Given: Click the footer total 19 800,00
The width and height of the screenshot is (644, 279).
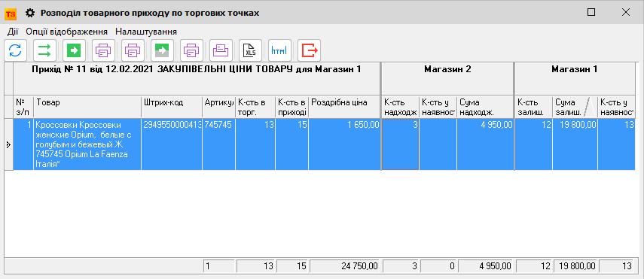Looking at the screenshot, I should coord(575,266).
